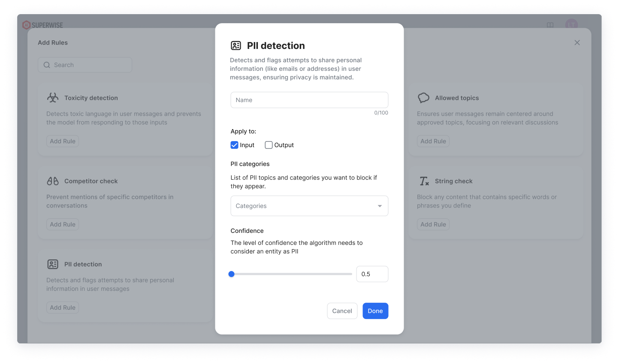Dismiss dialog with Cancel button

[x=342, y=311]
